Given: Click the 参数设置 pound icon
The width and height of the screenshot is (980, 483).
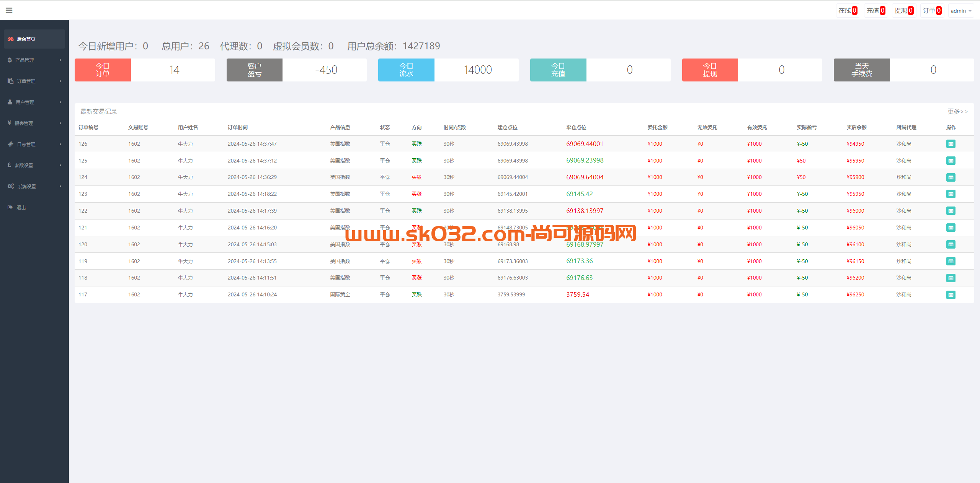Looking at the screenshot, I should point(9,165).
